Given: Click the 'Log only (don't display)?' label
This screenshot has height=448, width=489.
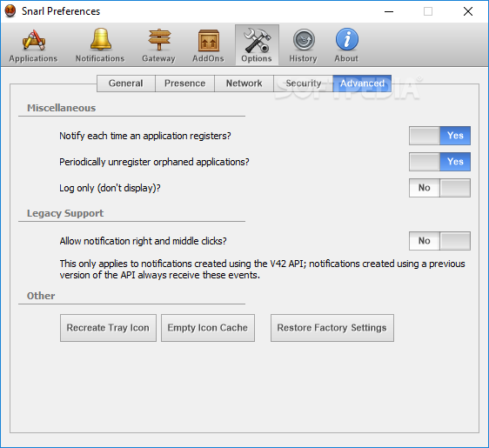Looking at the screenshot, I should click(110, 188).
